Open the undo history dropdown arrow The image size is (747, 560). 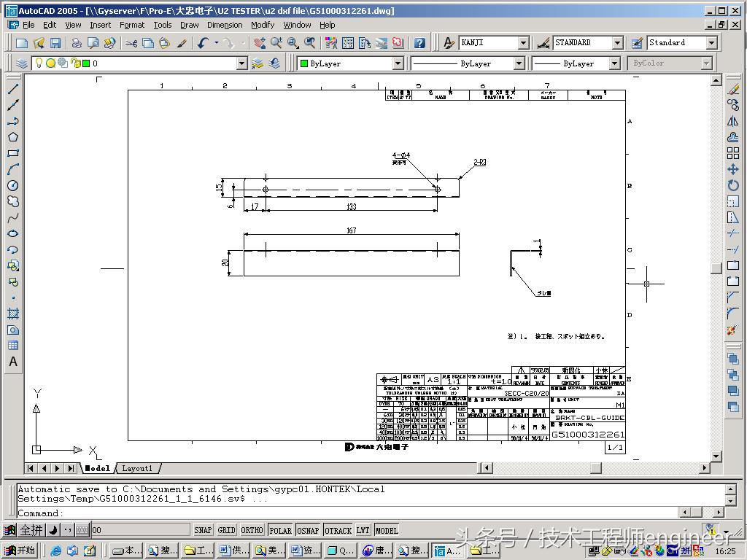click(216, 43)
